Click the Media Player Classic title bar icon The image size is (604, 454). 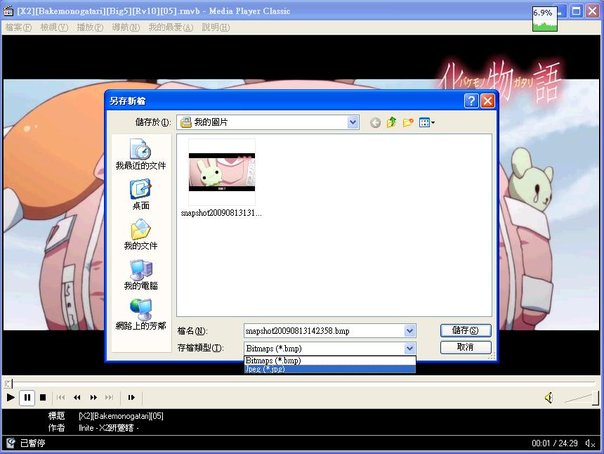point(8,11)
